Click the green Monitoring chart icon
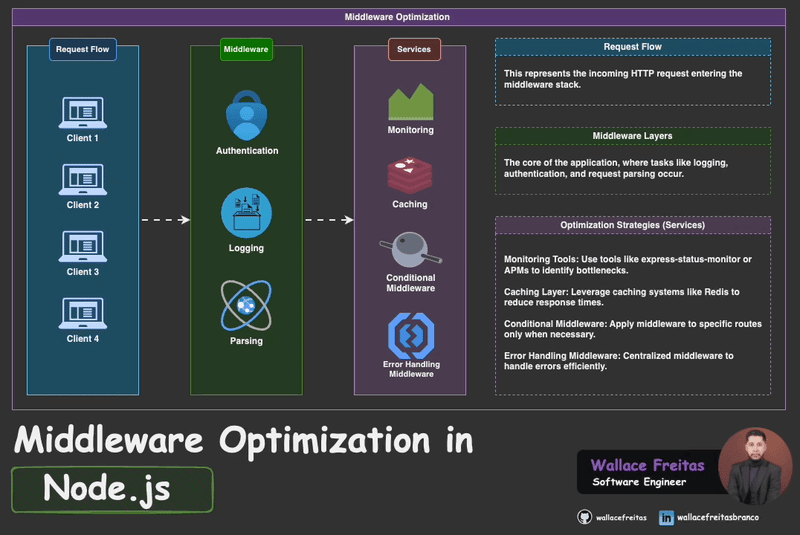This screenshot has height=535, width=800. pos(411,101)
